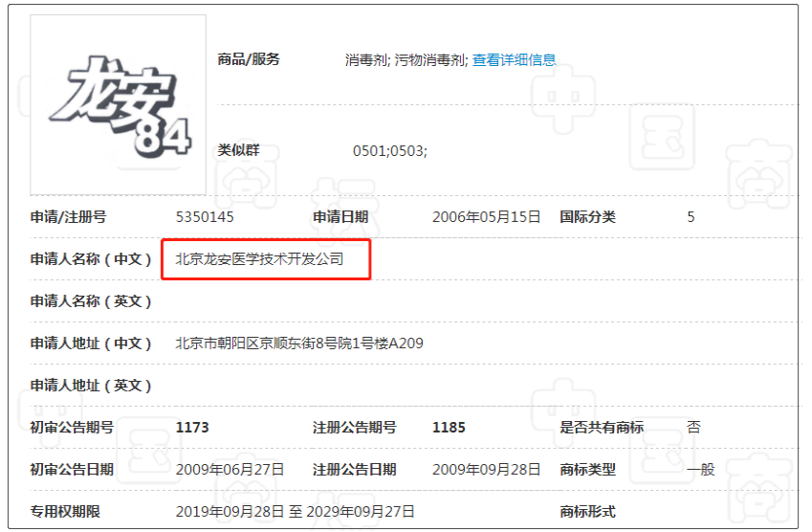Select registration announcement issue 1185

(x=449, y=428)
